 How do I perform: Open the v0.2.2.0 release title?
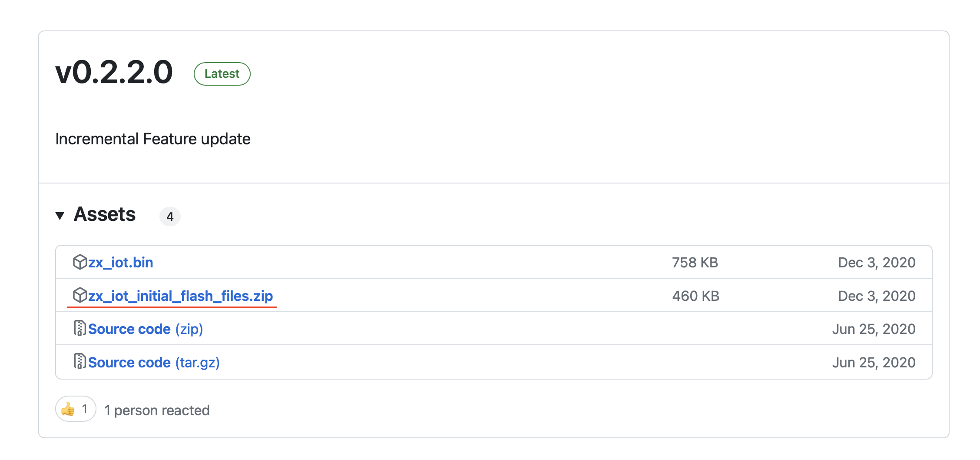point(114,72)
